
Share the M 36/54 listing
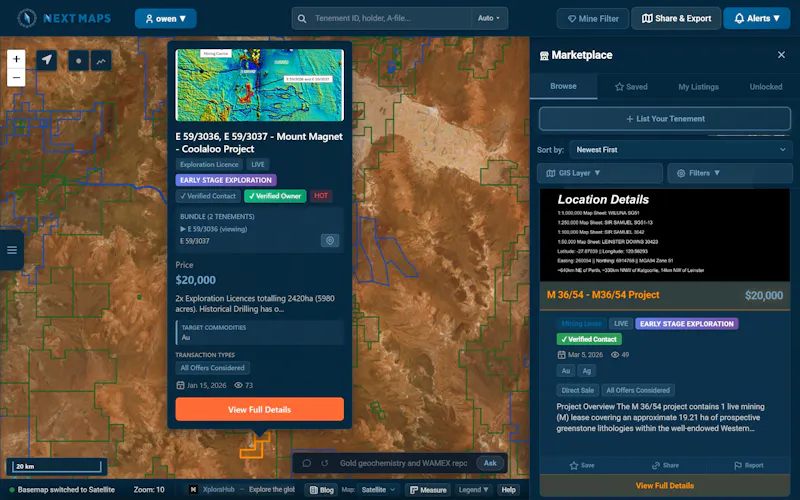pos(665,465)
